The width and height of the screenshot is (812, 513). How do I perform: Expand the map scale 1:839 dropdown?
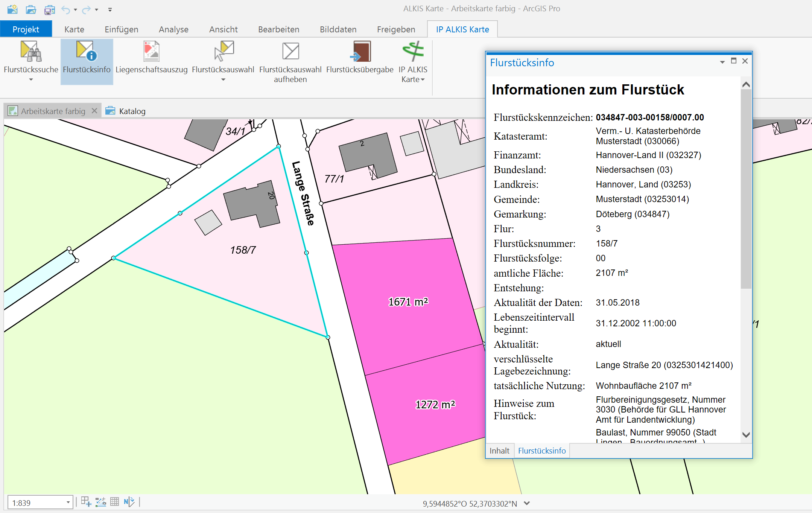tap(68, 502)
